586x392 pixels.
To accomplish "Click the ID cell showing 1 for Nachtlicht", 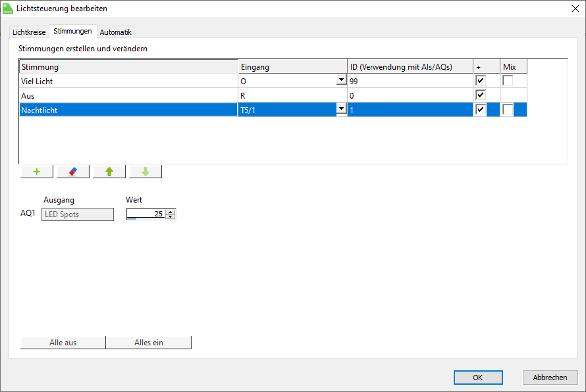I will (x=410, y=110).
